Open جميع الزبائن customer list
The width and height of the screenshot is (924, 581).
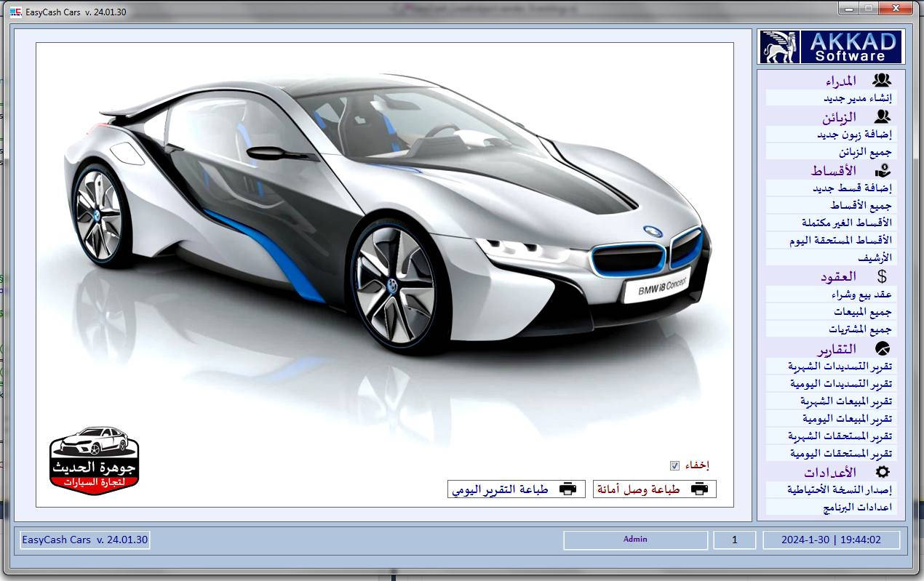[x=864, y=152]
